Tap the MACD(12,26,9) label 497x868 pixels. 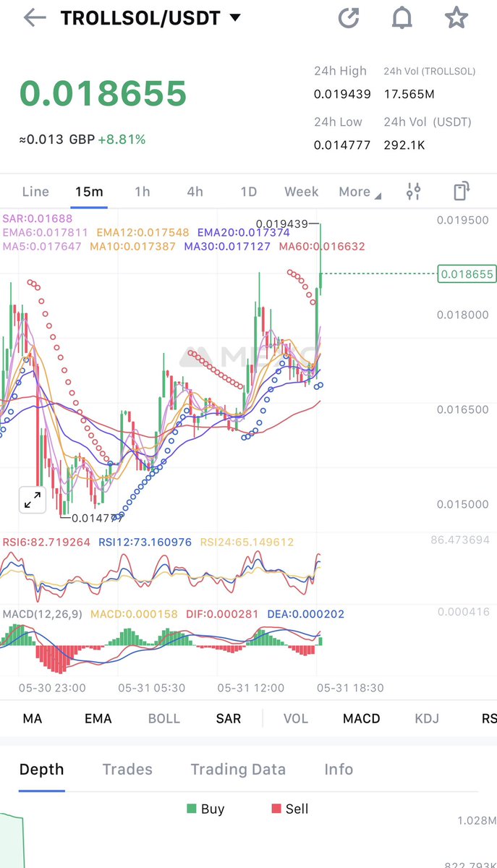tap(43, 614)
